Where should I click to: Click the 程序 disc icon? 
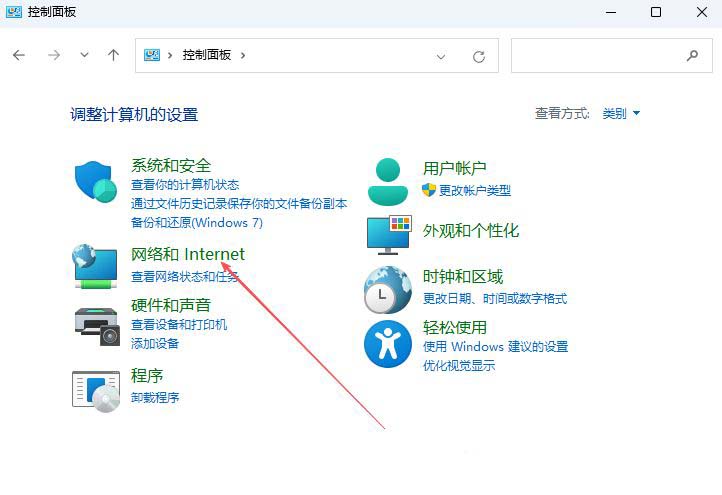[96, 391]
